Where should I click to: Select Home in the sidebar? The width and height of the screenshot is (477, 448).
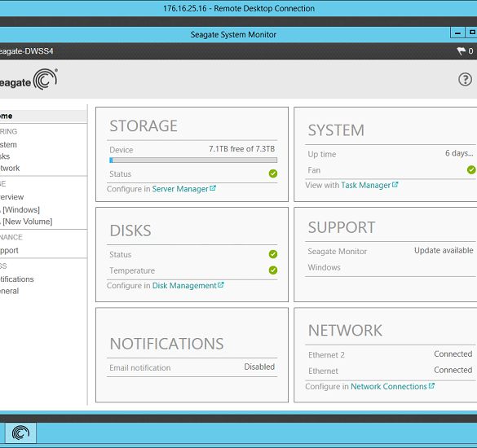point(43,116)
